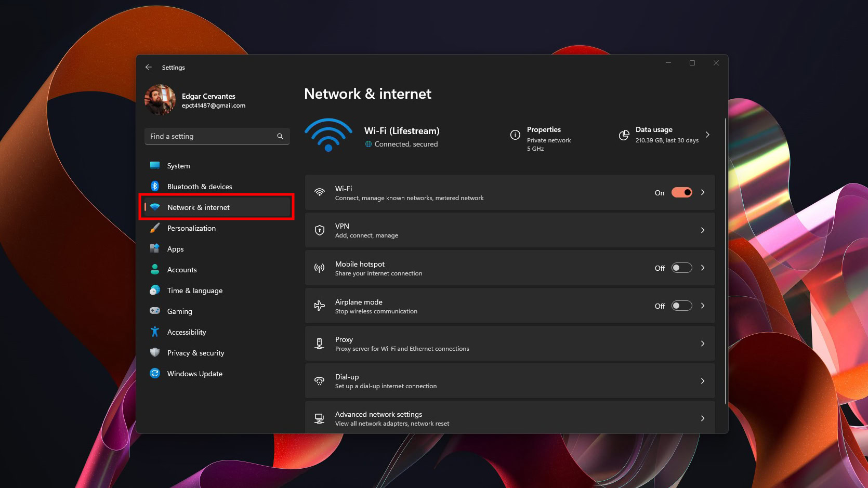The image size is (868, 488).
Task: Select Network & internet in sidebar
Action: pos(217,207)
